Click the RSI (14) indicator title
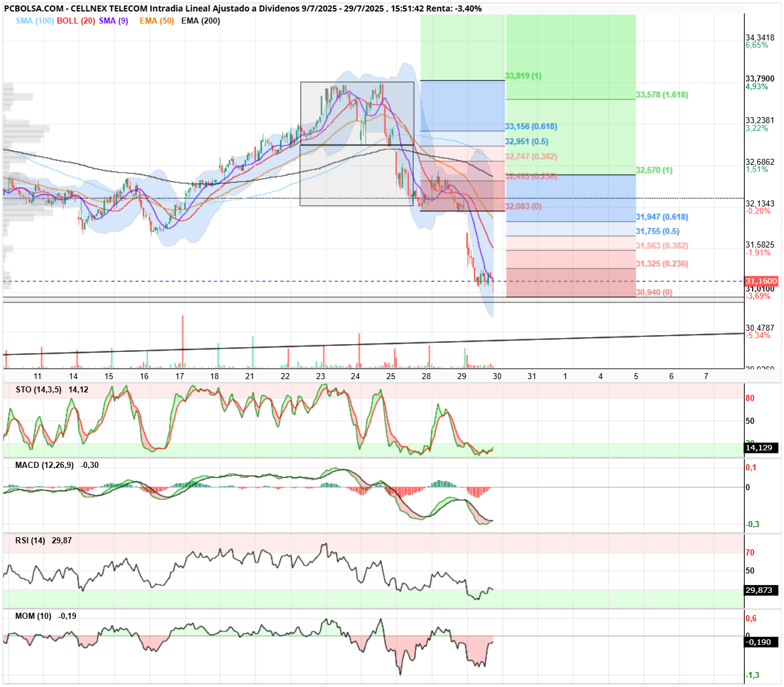The height and width of the screenshot is (687, 784). (x=31, y=541)
